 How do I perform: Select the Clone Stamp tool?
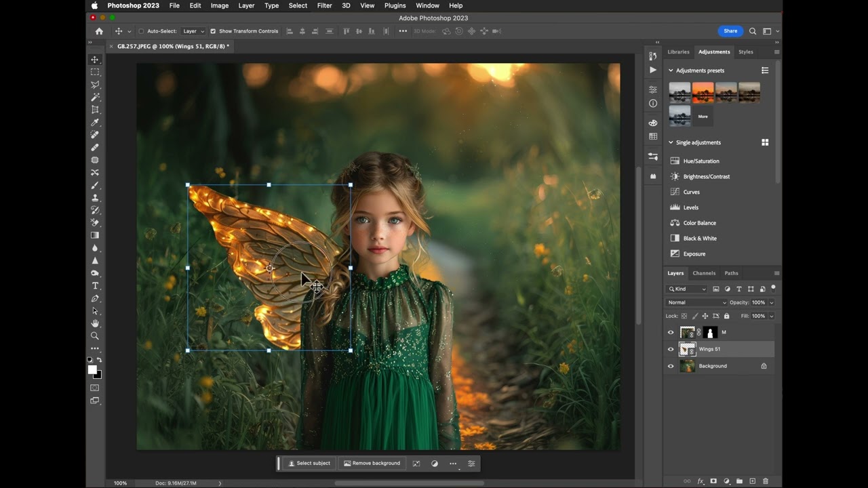95,198
